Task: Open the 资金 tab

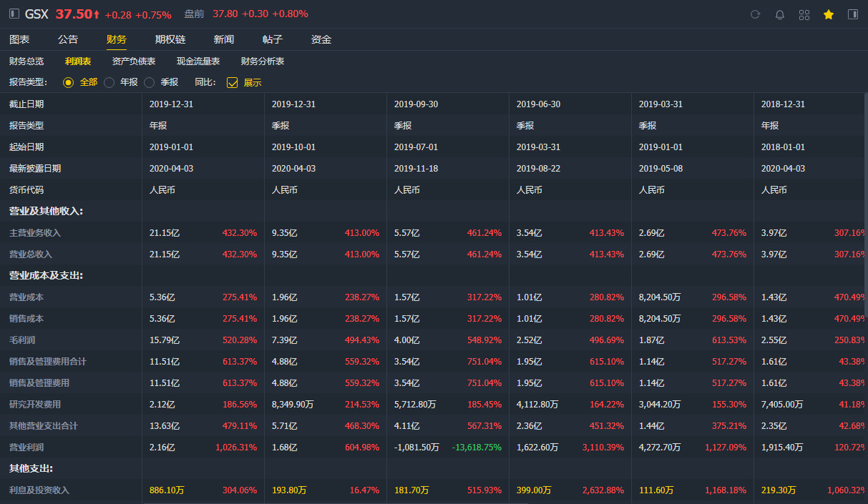Action: [321, 39]
